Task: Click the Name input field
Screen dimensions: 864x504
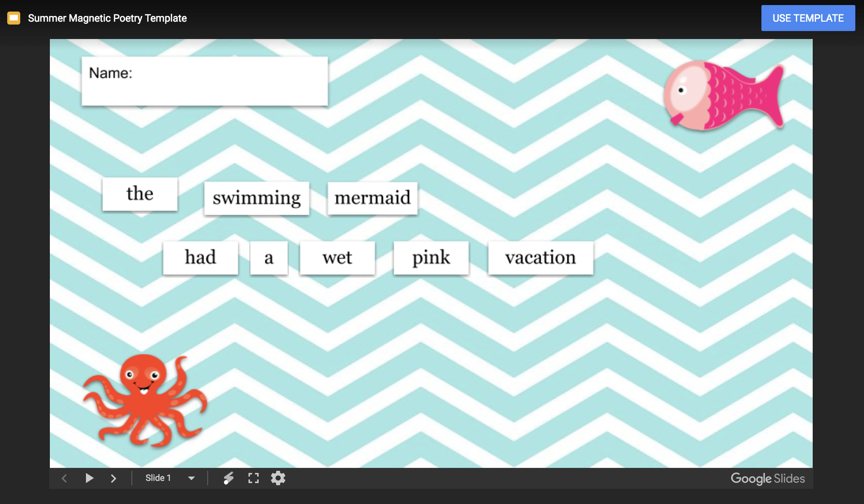Action: click(x=204, y=81)
